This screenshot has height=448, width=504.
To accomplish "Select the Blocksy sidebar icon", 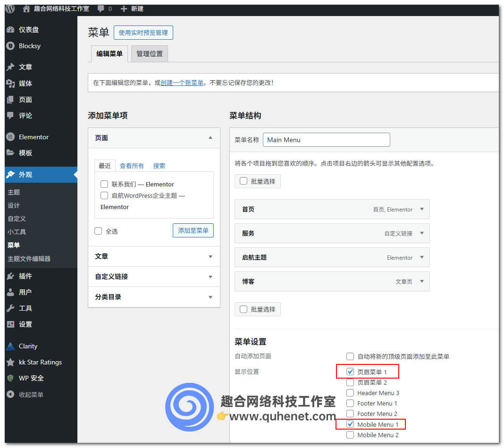I will tap(11, 46).
